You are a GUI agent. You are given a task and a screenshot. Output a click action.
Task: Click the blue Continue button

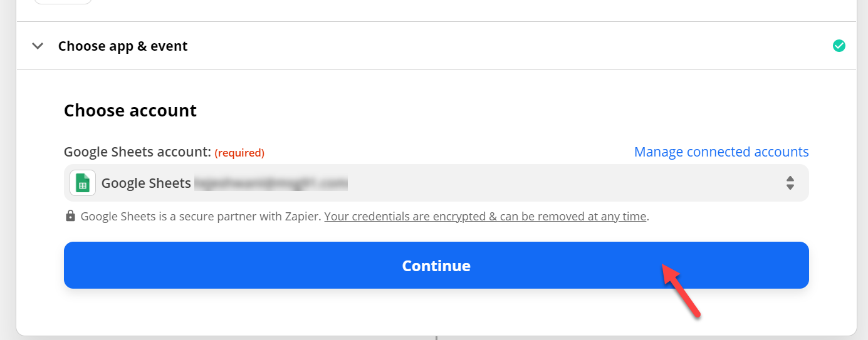click(436, 265)
